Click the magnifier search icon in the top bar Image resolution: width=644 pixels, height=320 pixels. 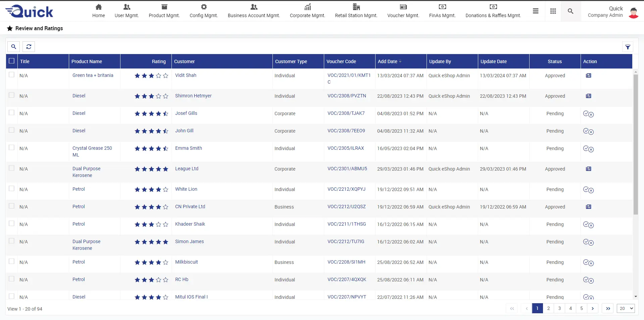pos(571,11)
